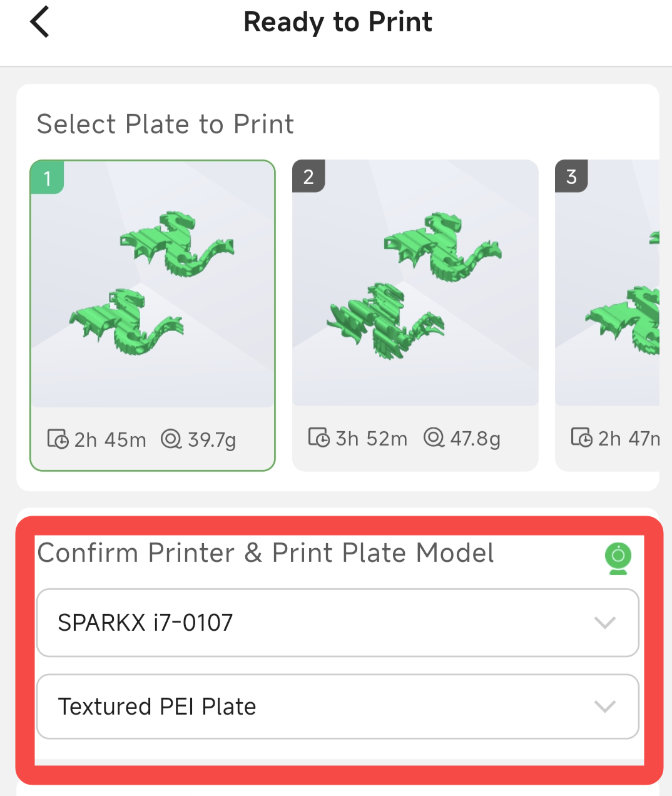Image resolution: width=672 pixels, height=796 pixels.
Task: Tap the back arrow icon
Action: coord(39,22)
